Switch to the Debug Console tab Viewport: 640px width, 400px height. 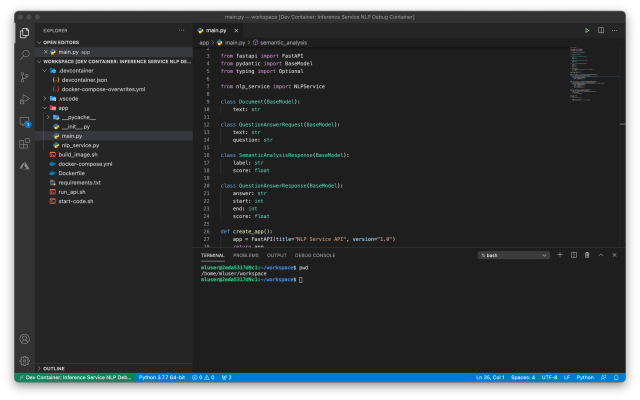[315, 255]
